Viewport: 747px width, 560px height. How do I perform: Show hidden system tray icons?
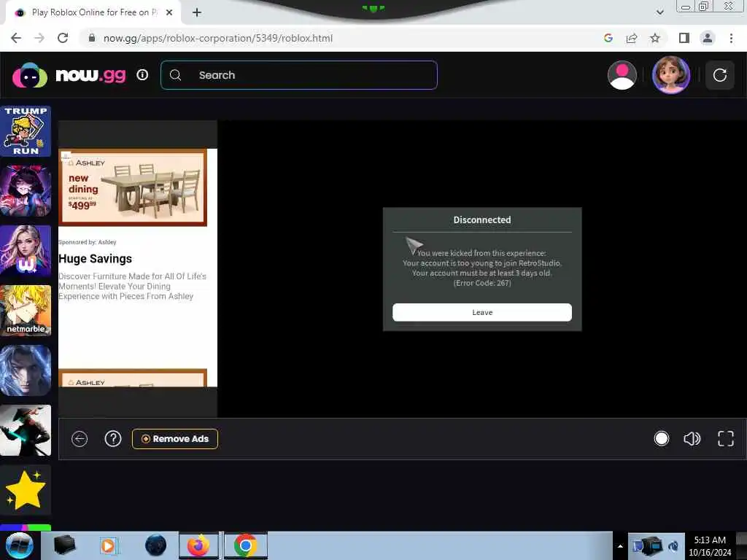(620, 546)
